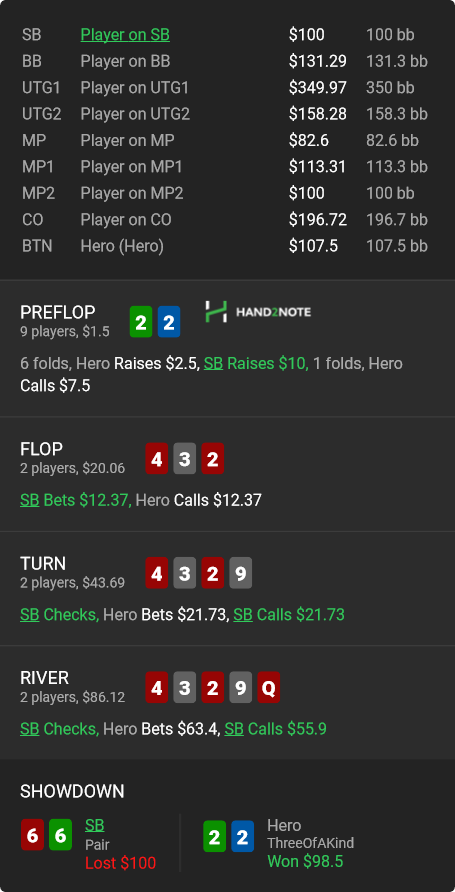Click SB link before Bets $12.37
The height and width of the screenshot is (892, 455).
coord(30,500)
